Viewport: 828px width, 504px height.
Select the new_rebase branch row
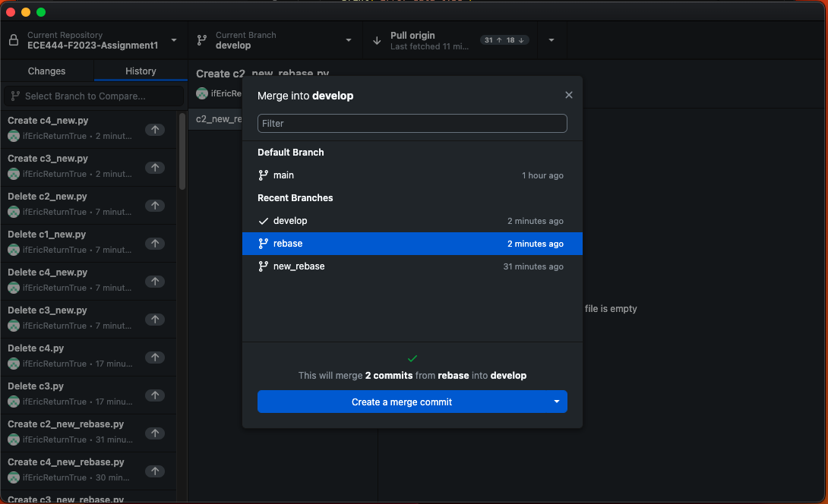tap(412, 266)
